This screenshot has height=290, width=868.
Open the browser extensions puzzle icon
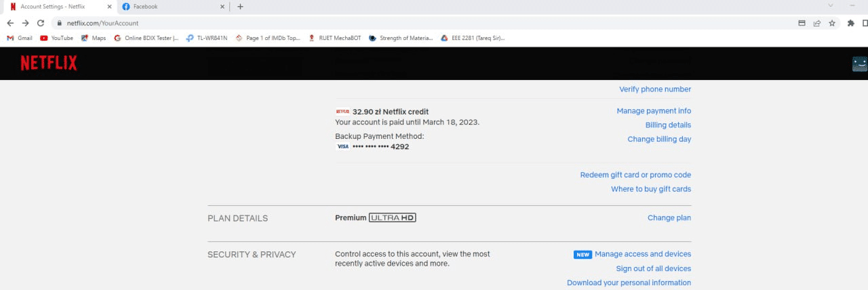click(x=851, y=23)
